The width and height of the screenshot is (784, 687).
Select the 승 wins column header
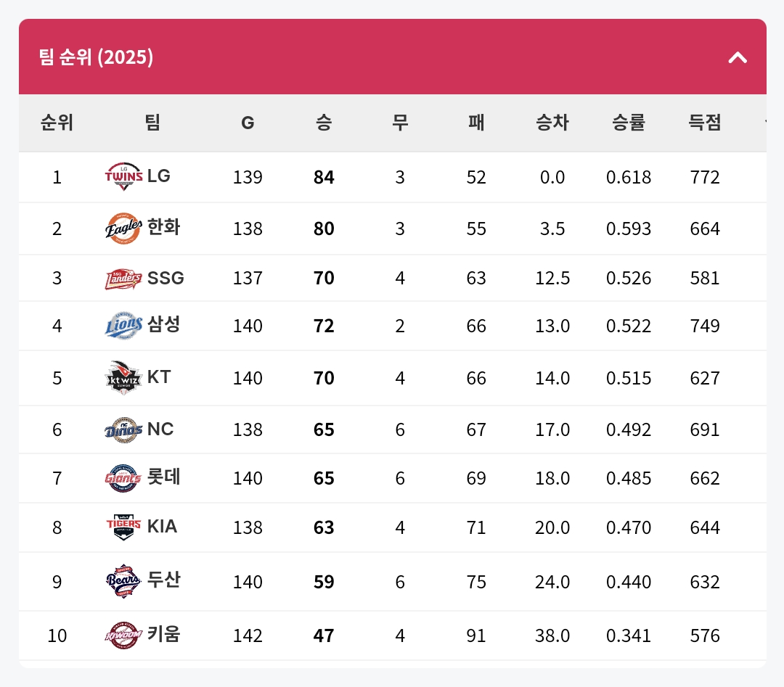[324, 123]
